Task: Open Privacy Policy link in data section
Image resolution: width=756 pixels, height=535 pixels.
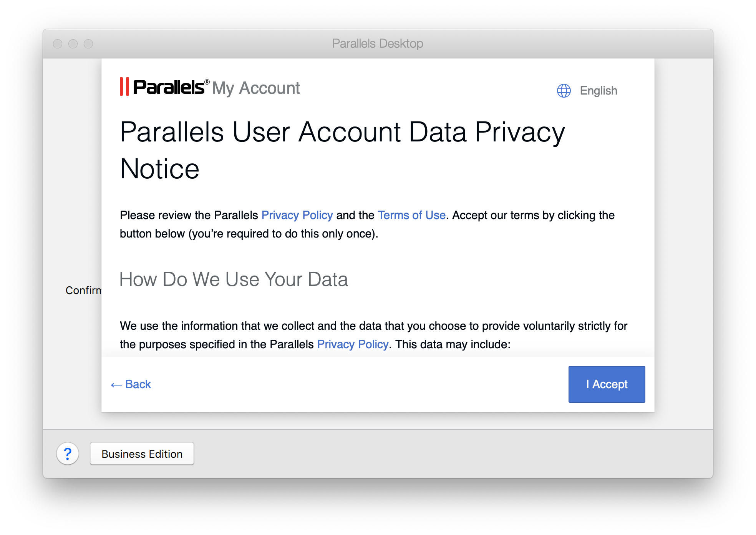Action: [352, 344]
